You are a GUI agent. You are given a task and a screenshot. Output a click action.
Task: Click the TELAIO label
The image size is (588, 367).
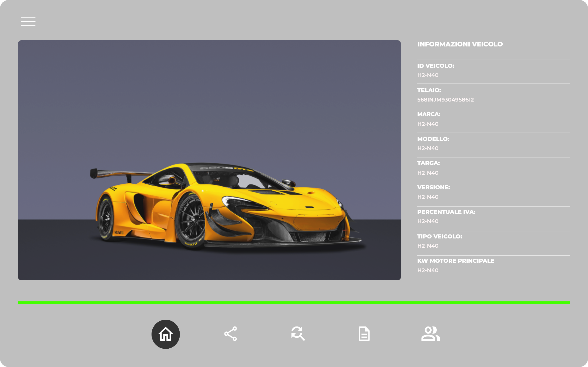(x=429, y=90)
